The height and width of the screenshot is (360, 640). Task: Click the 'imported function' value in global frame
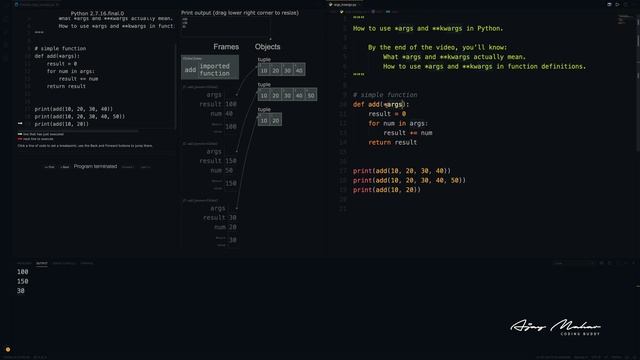pos(215,70)
